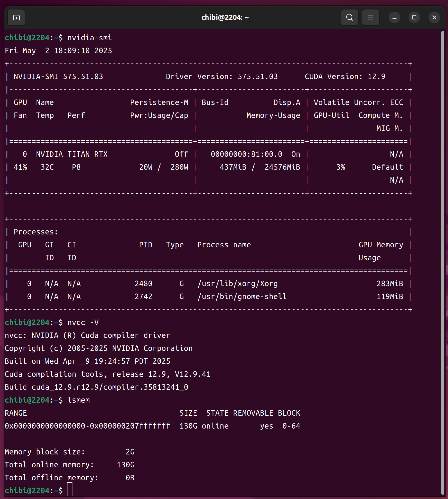Close the terminal window
This screenshot has height=499, width=448.
coord(434,18)
